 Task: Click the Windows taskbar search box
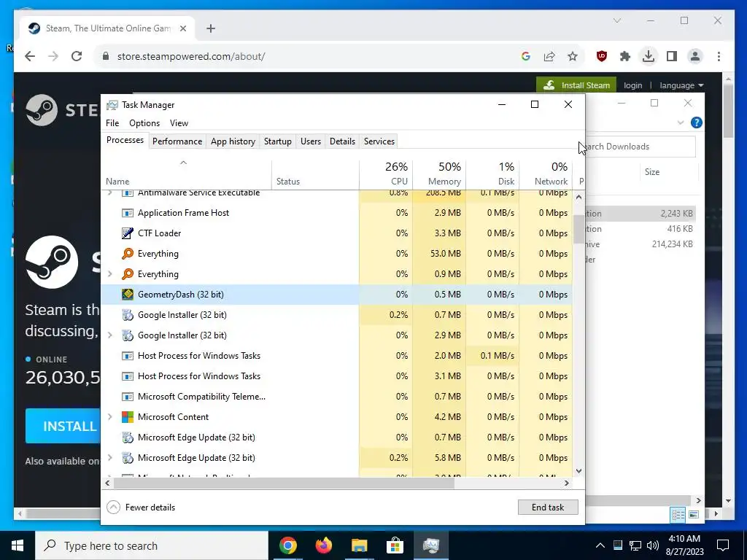pyautogui.click(x=152, y=545)
